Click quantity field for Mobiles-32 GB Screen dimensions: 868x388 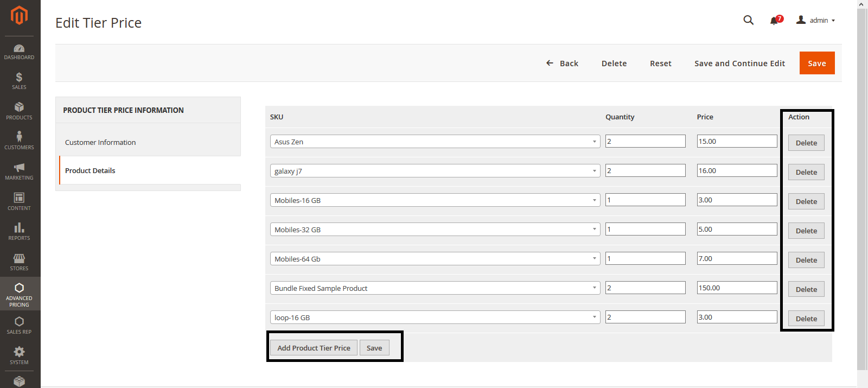[x=646, y=229]
